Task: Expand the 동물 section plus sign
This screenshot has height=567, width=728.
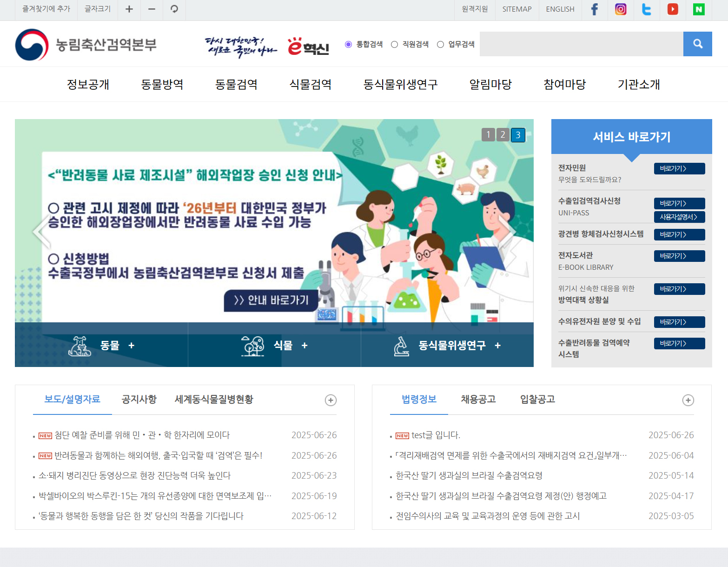Action: click(x=132, y=345)
